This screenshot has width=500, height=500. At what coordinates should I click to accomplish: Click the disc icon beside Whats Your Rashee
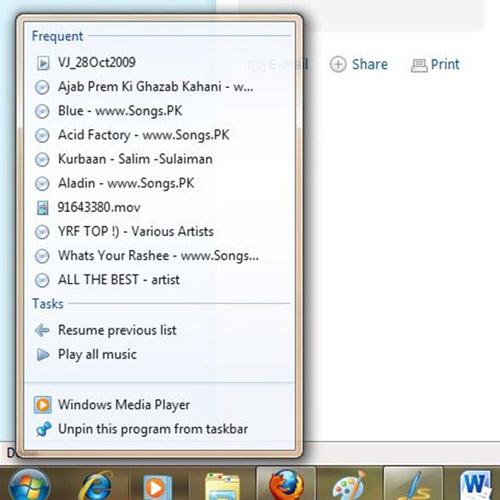point(42,256)
